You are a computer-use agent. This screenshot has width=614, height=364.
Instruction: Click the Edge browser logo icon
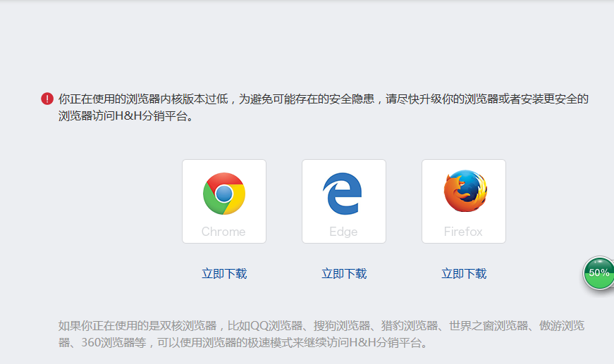tap(343, 194)
